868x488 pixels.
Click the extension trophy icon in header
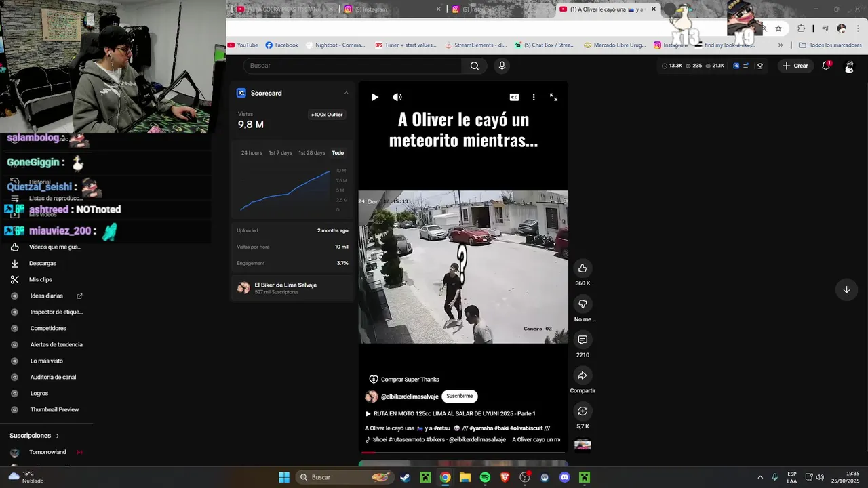(x=760, y=66)
